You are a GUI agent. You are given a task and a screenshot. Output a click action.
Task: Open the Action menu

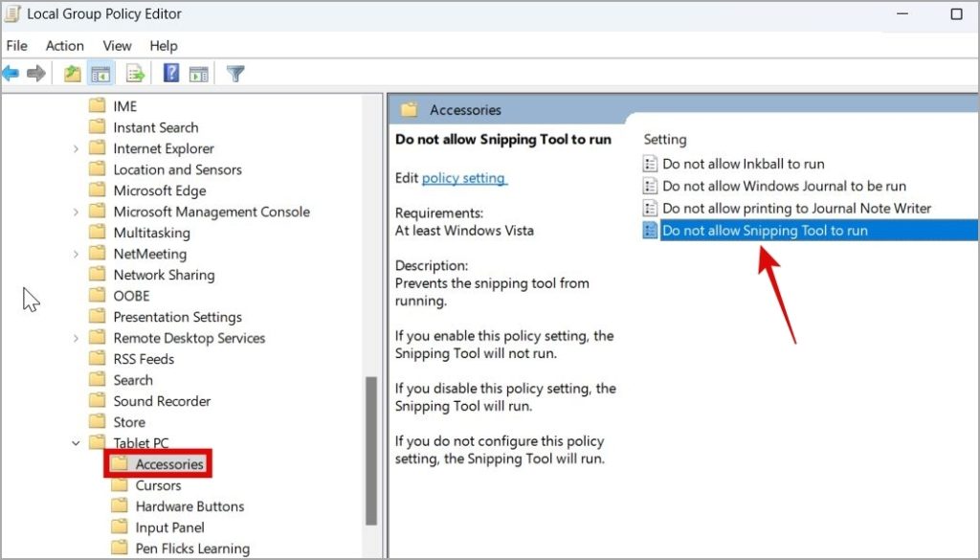pos(64,46)
